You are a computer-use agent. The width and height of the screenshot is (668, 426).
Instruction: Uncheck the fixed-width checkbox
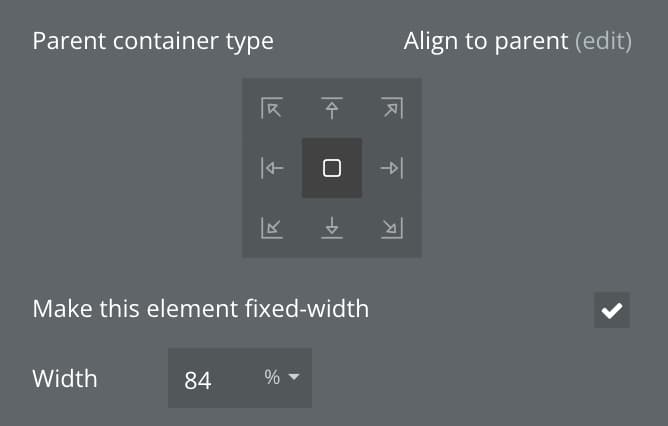tap(612, 310)
